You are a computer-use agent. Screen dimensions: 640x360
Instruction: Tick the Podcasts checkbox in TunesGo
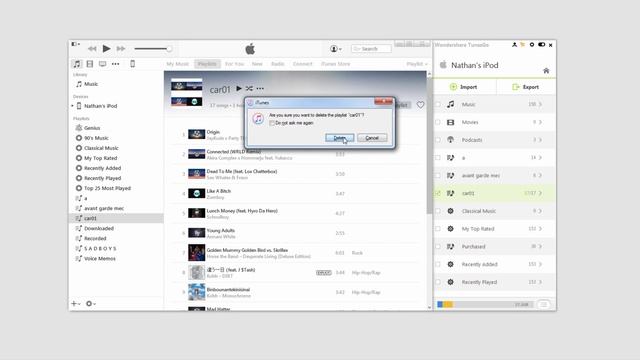(x=438, y=140)
